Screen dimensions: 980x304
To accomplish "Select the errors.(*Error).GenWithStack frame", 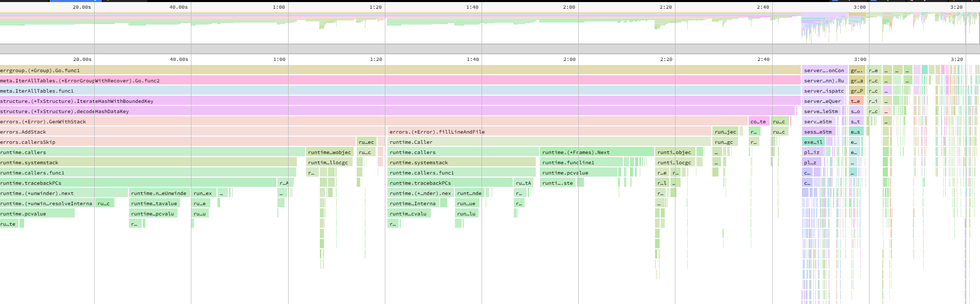I will [x=374, y=121].
